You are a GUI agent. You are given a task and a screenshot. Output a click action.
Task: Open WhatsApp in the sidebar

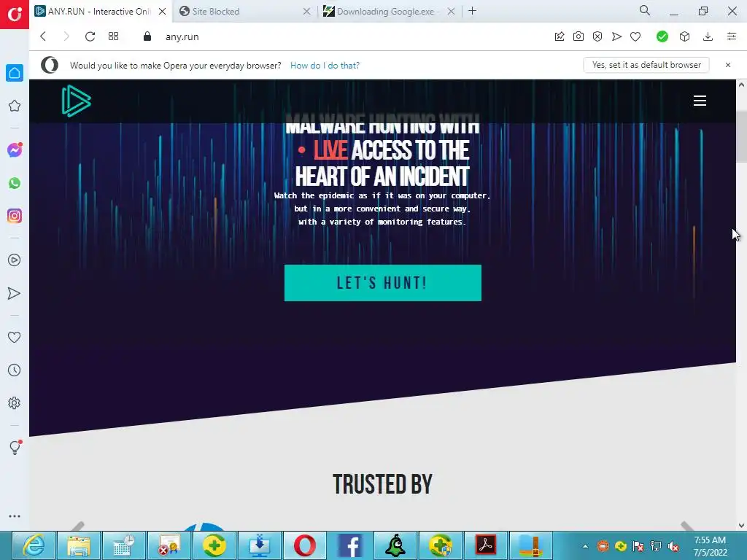click(x=15, y=183)
